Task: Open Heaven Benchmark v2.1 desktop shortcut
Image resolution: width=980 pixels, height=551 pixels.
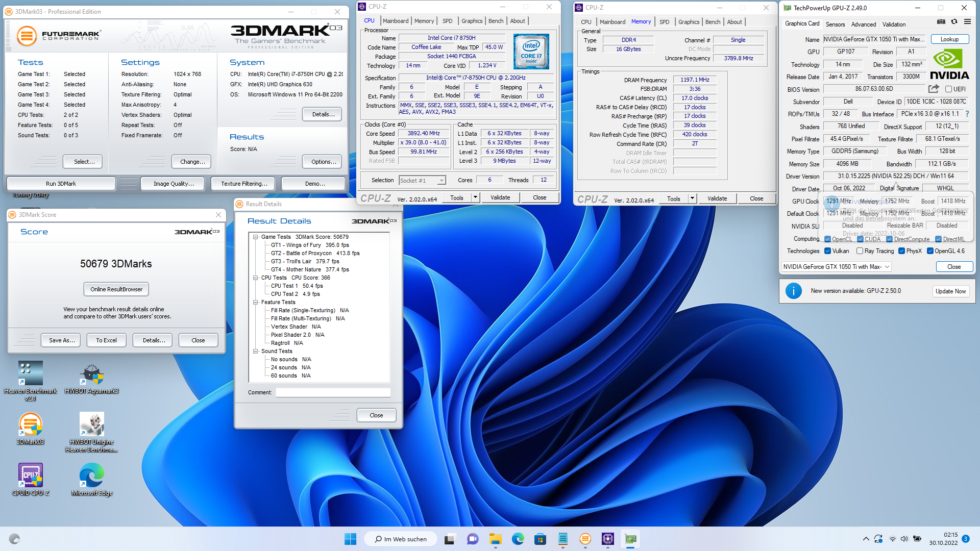Action: [31, 381]
